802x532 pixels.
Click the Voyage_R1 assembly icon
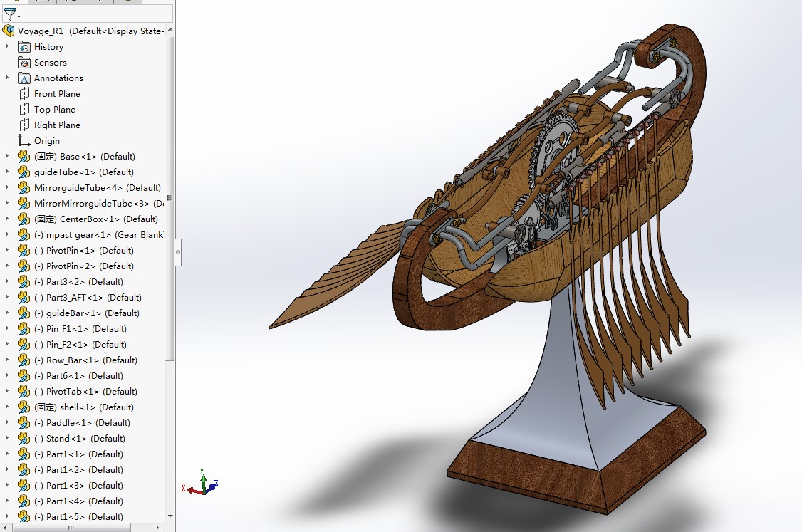pyautogui.click(x=9, y=31)
